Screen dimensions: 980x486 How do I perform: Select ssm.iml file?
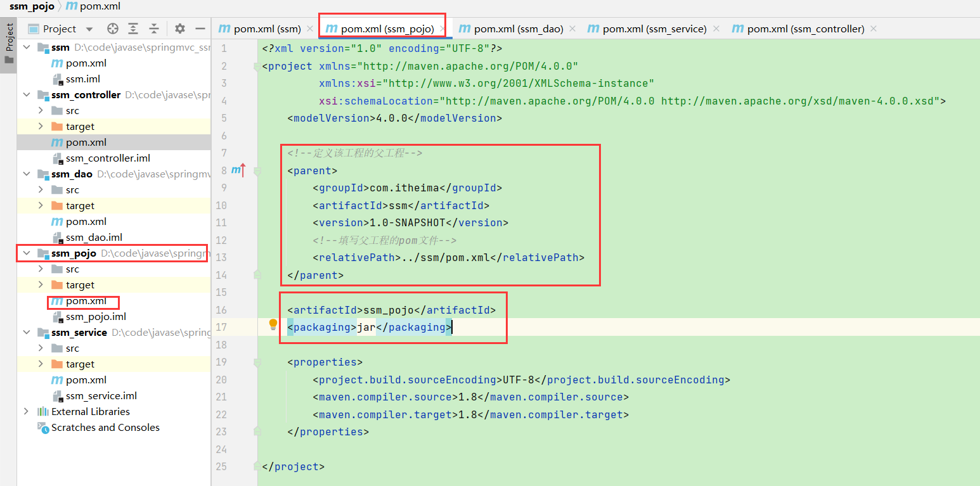(x=83, y=79)
